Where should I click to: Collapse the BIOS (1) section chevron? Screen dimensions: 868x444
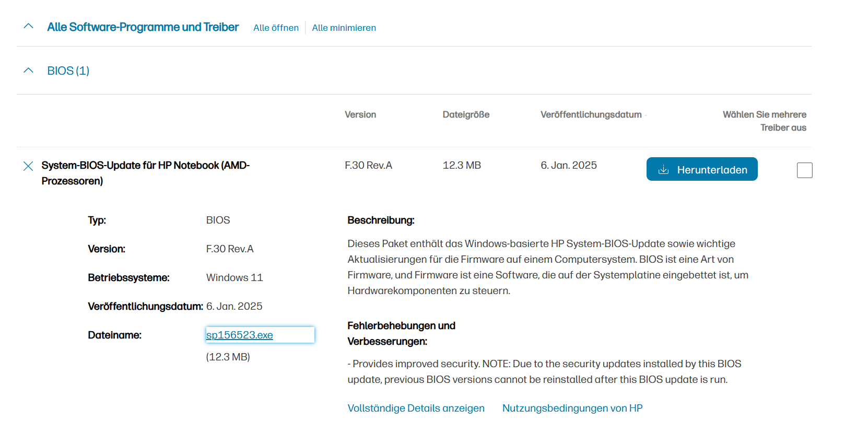pyautogui.click(x=29, y=71)
